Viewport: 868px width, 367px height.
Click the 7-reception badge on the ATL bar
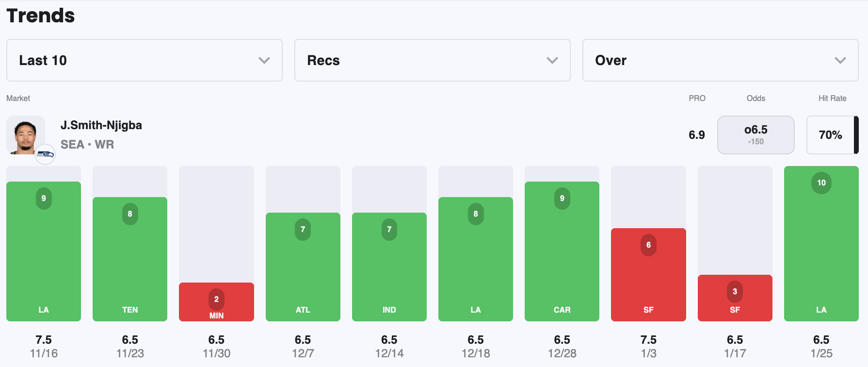[x=303, y=230]
